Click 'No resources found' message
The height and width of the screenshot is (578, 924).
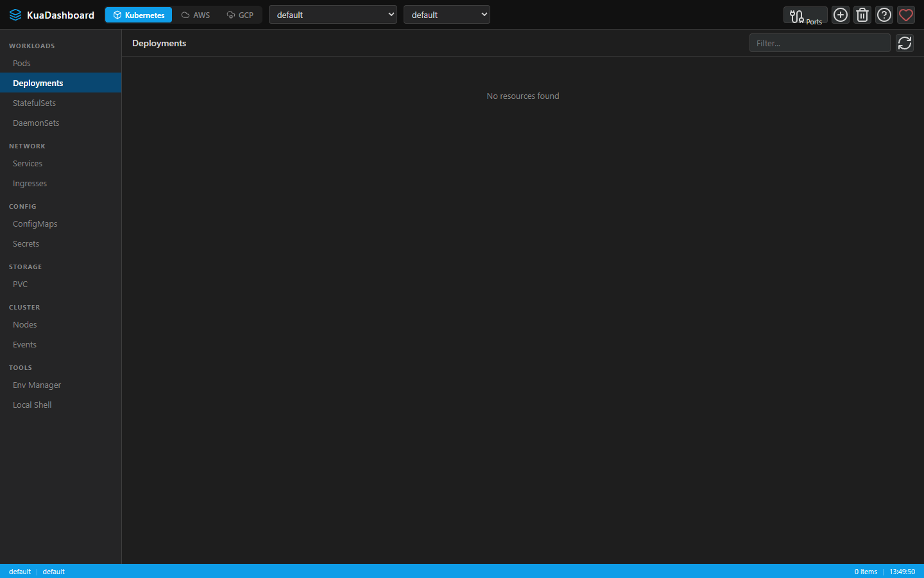point(523,96)
